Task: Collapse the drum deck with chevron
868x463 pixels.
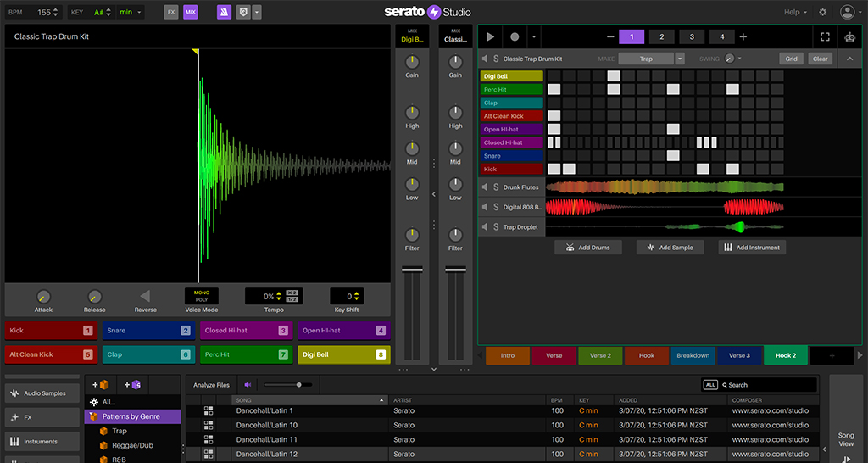Action: [849, 59]
